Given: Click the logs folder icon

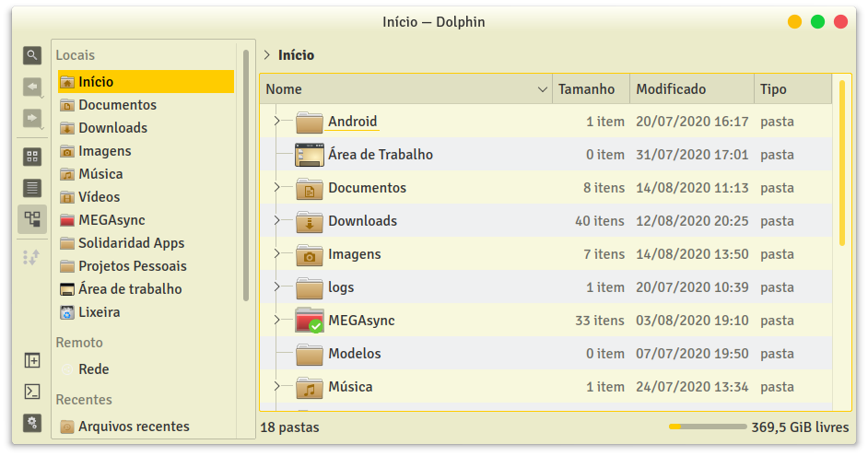Looking at the screenshot, I should (x=310, y=287).
